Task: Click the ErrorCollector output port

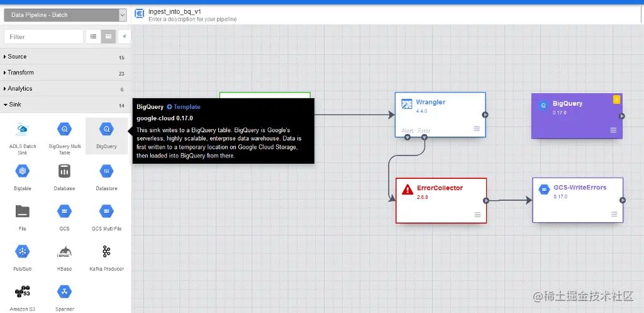Action: click(x=486, y=201)
